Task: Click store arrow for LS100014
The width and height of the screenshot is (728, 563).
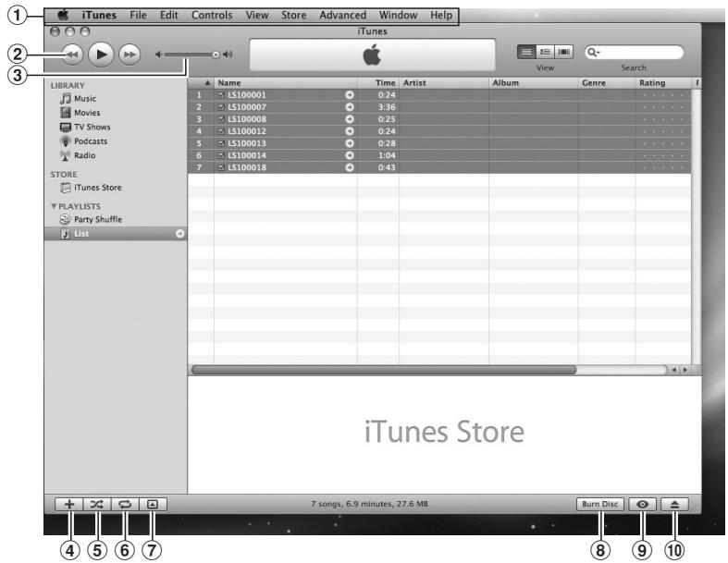Action: (349, 155)
